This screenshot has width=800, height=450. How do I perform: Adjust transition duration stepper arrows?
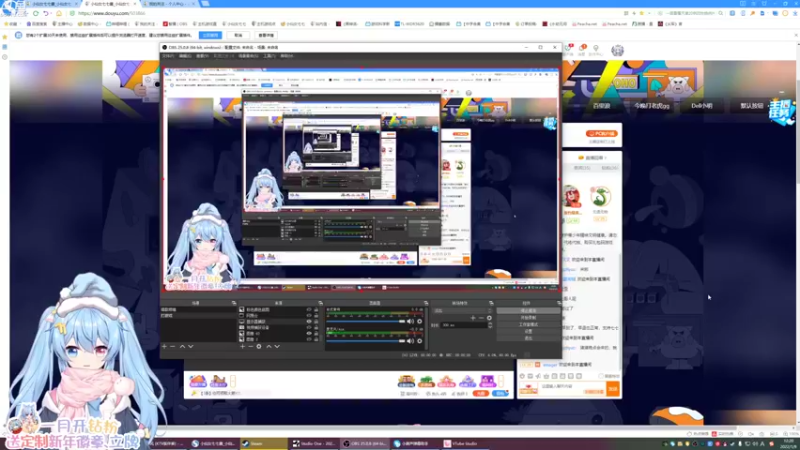[x=490, y=325]
